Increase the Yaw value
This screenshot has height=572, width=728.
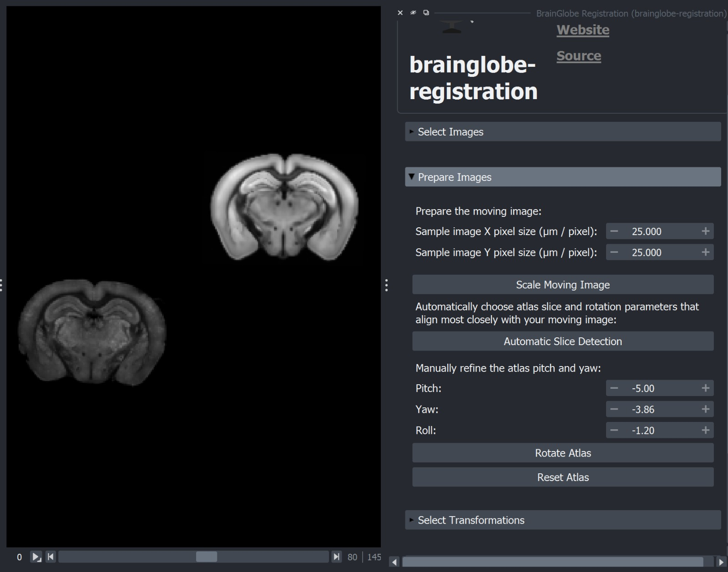[705, 409]
